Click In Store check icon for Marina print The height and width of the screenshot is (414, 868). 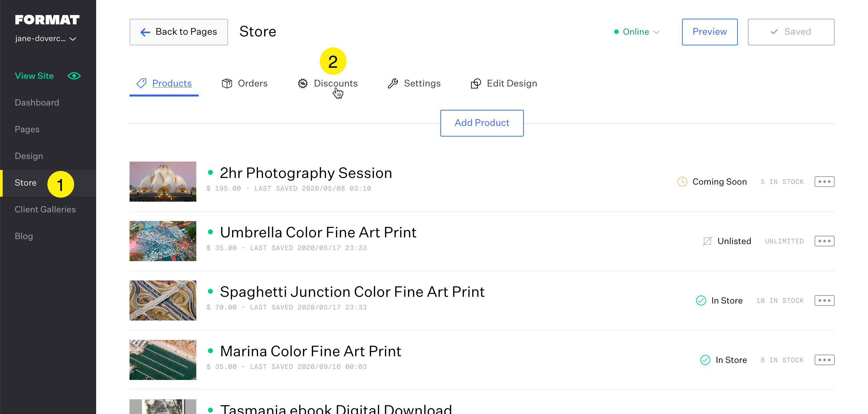coord(705,360)
